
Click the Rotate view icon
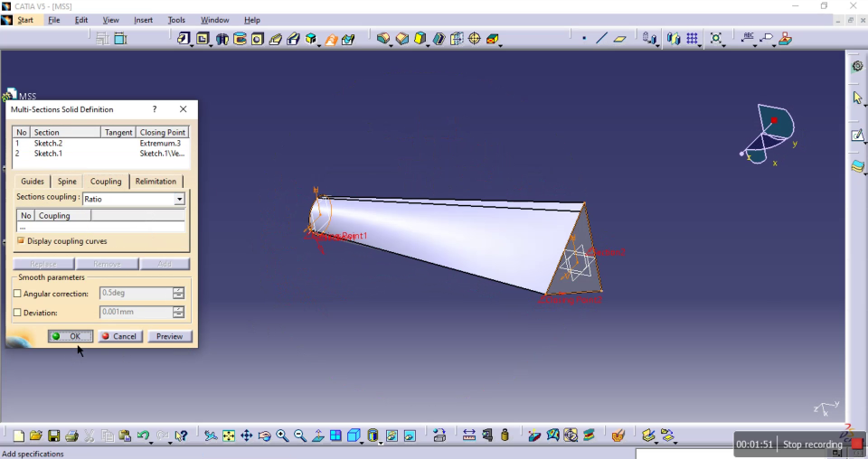pos(264,436)
